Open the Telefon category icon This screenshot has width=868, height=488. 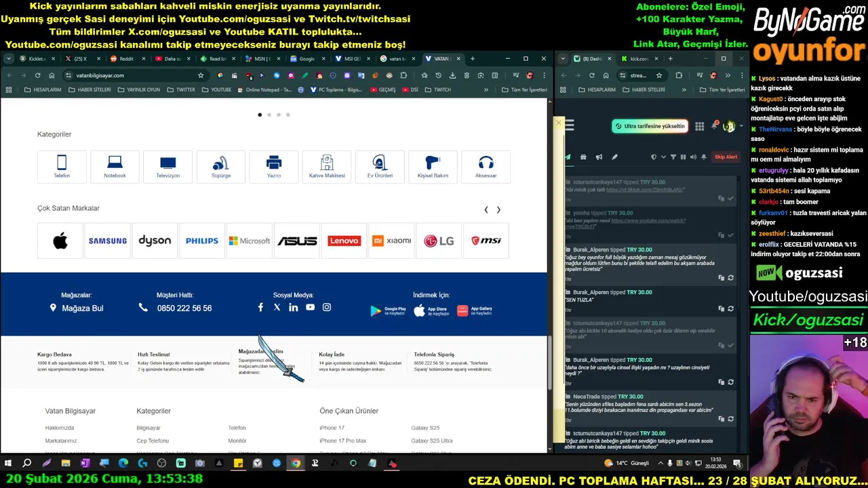[62, 166]
